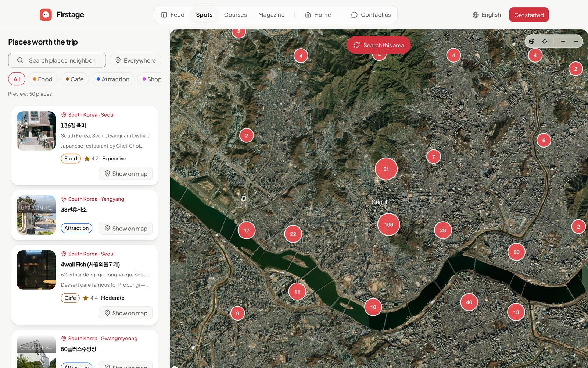Image resolution: width=588 pixels, height=368 pixels.
Task: Click the locate me crosshair icon
Action: (x=545, y=41)
